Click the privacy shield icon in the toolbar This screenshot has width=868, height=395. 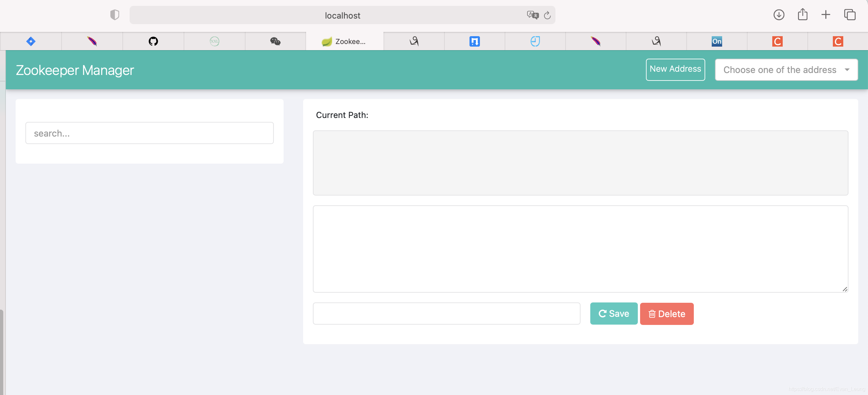(115, 15)
